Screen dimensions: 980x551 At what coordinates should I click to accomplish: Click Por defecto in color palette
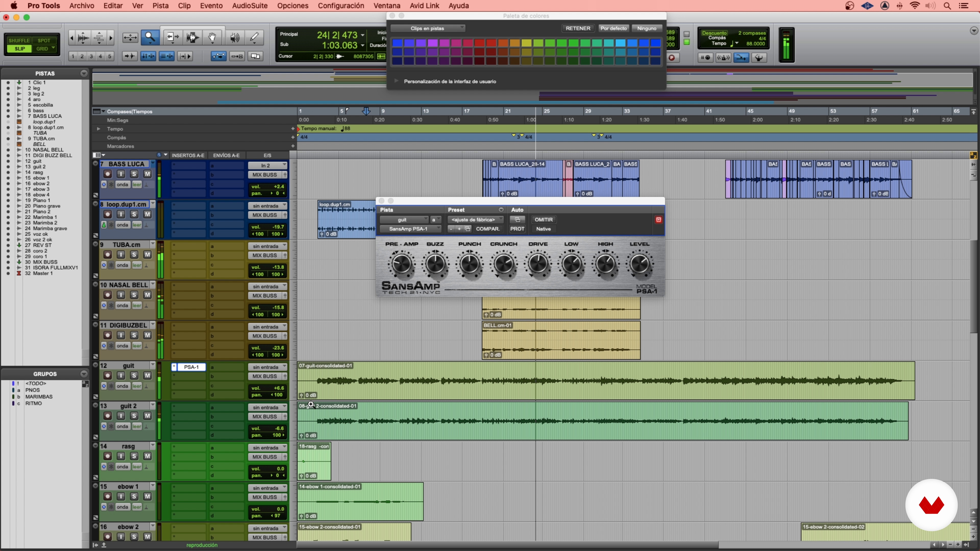pyautogui.click(x=613, y=28)
